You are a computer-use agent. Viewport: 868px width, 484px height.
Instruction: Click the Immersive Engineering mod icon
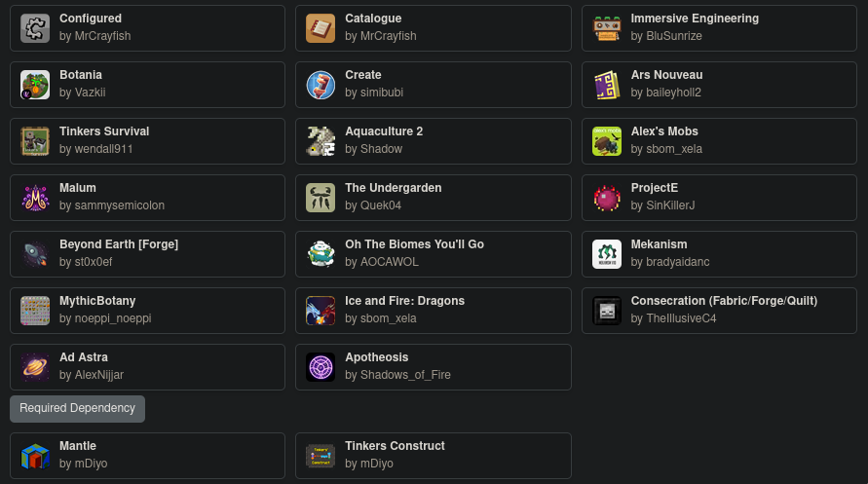click(607, 28)
